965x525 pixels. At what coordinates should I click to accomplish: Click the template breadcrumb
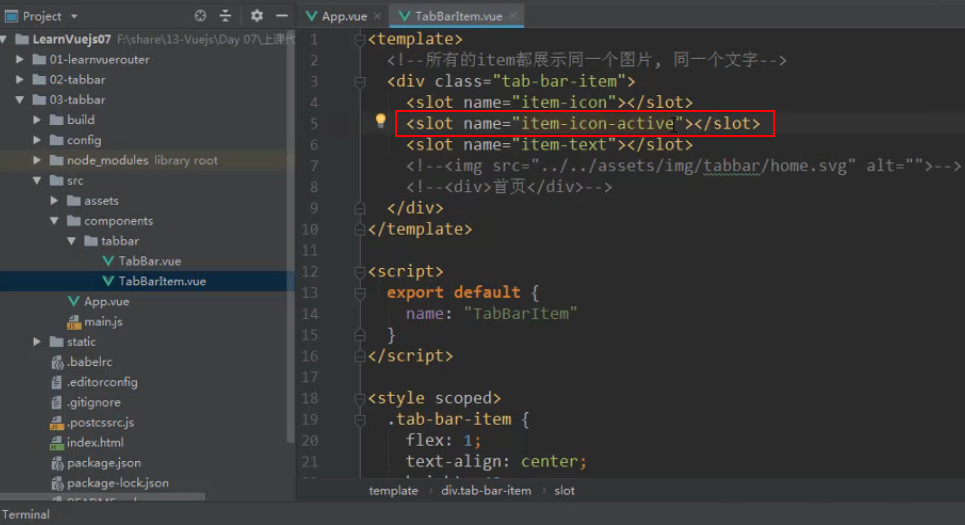point(393,491)
